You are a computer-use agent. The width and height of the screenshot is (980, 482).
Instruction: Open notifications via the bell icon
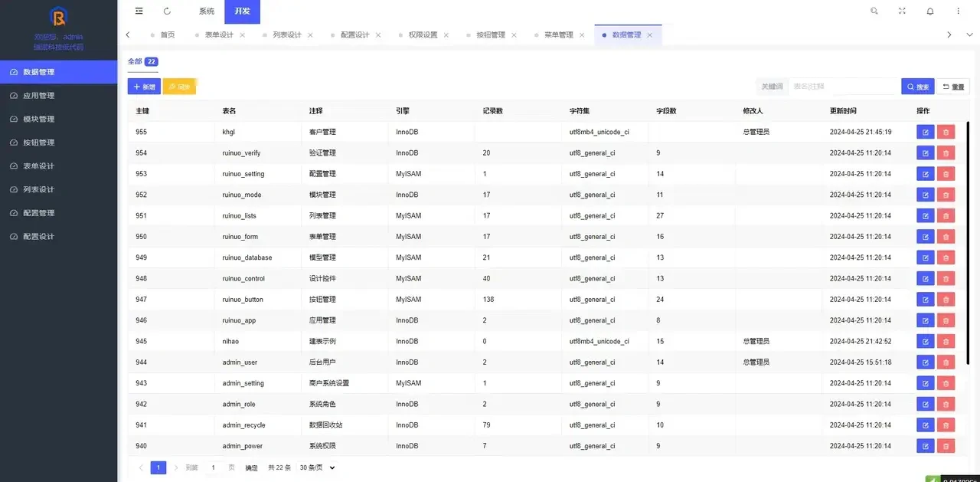[x=930, y=11]
